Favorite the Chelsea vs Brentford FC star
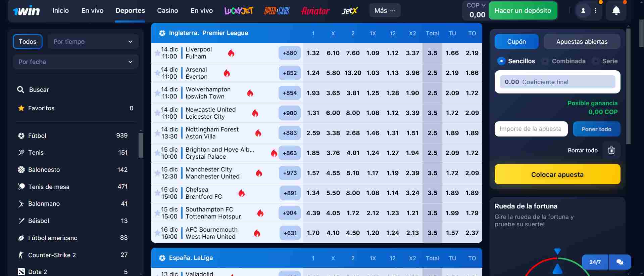 pos(157,193)
